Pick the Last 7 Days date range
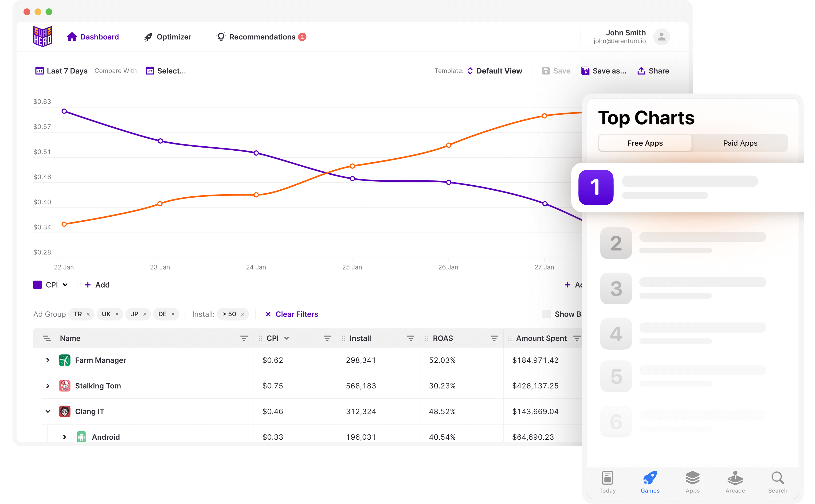815x504 pixels. pyautogui.click(x=61, y=71)
